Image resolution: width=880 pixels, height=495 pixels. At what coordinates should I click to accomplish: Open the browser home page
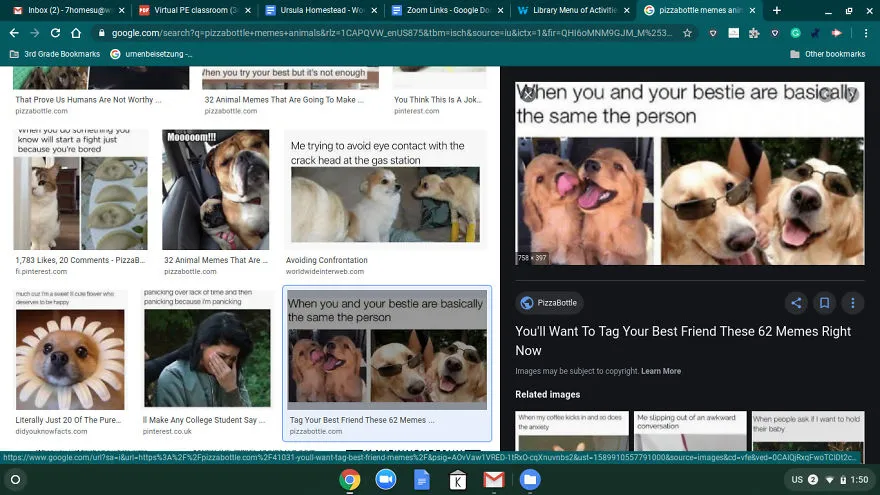76,33
